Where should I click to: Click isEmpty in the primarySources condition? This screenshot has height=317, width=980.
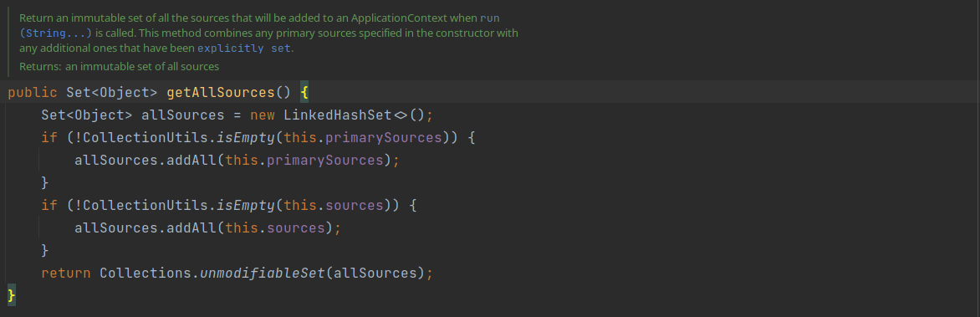[246, 137]
